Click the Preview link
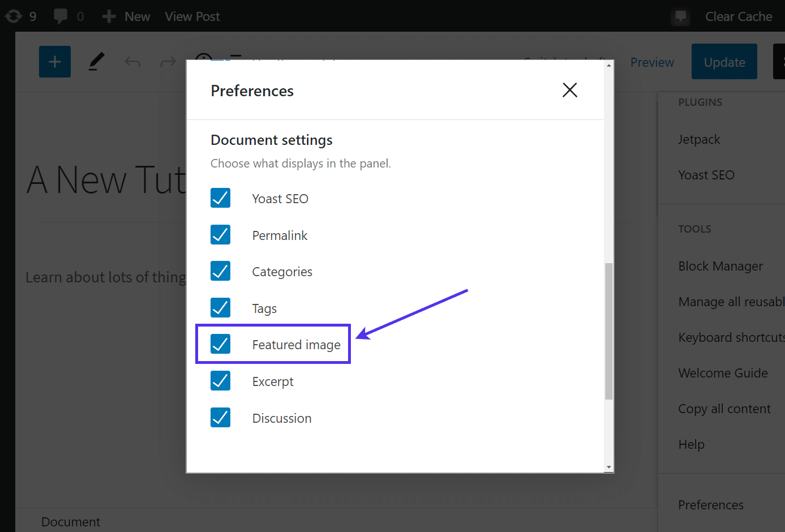This screenshot has width=785, height=532. (652, 62)
